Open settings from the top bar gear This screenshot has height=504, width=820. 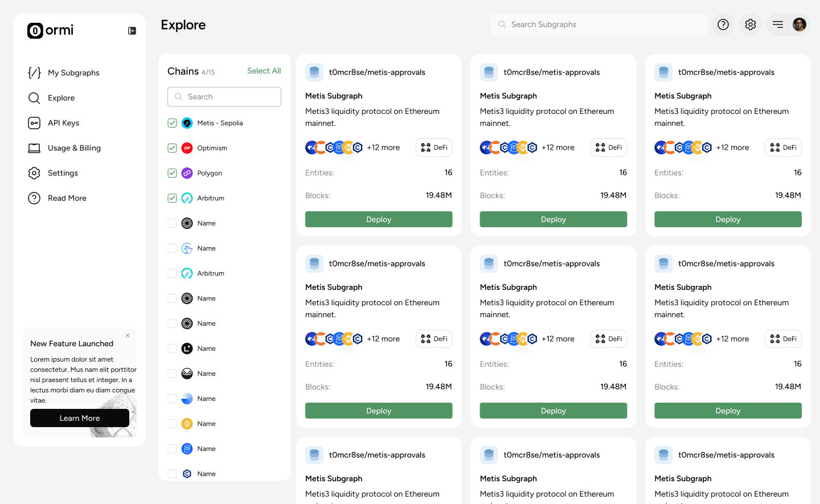[751, 24]
